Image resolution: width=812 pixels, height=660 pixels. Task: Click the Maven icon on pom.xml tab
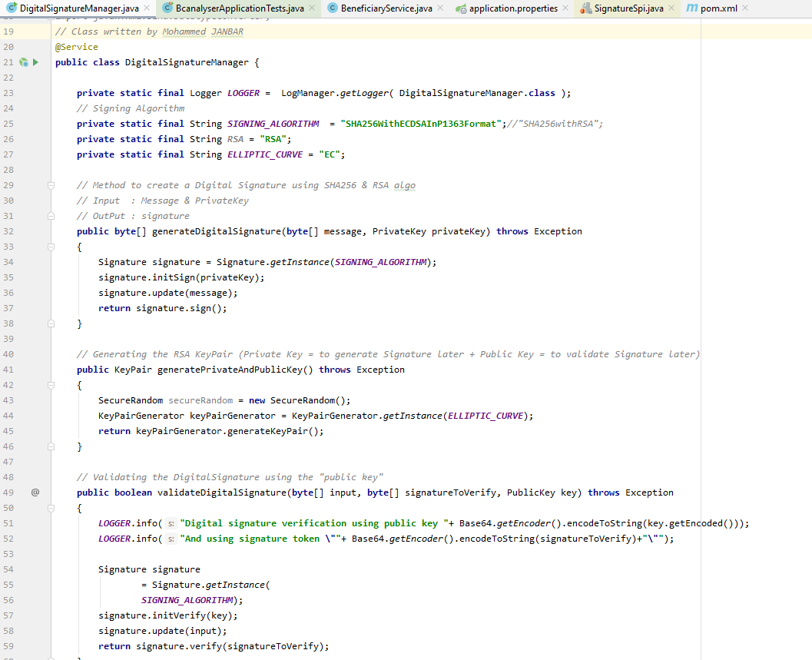pyautogui.click(x=692, y=8)
